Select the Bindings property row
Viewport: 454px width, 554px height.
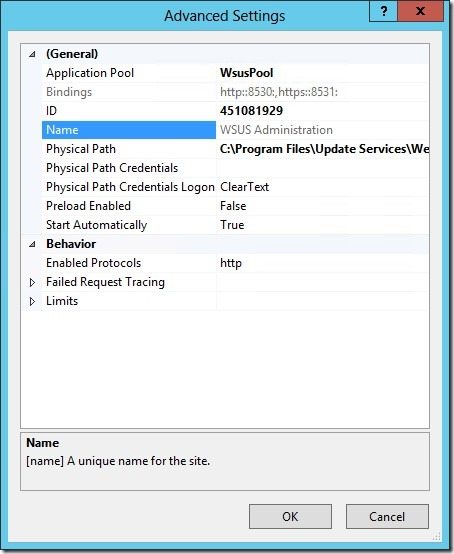pyautogui.click(x=235, y=92)
